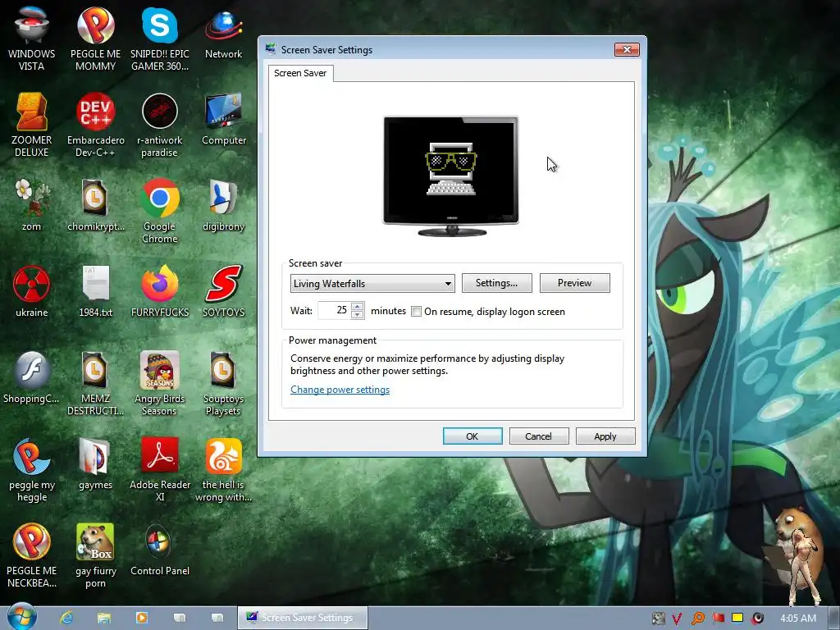Confirm with the OK button
The width and height of the screenshot is (840, 630).
coord(472,436)
